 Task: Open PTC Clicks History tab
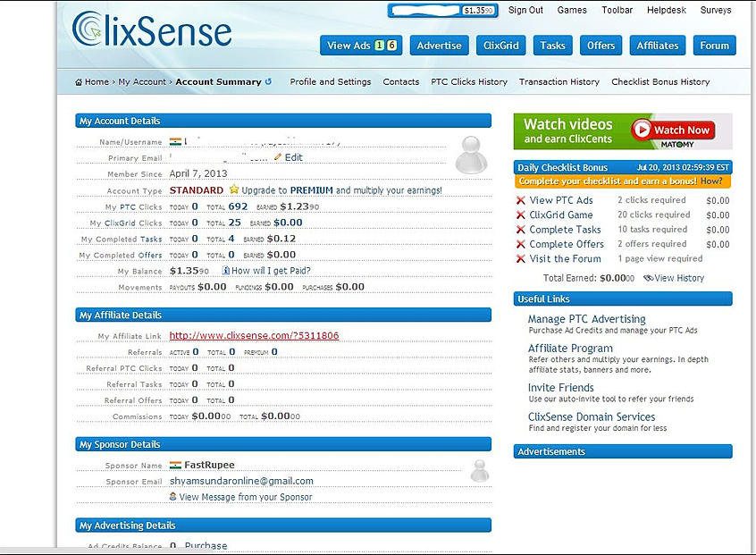click(x=469, y=81)
